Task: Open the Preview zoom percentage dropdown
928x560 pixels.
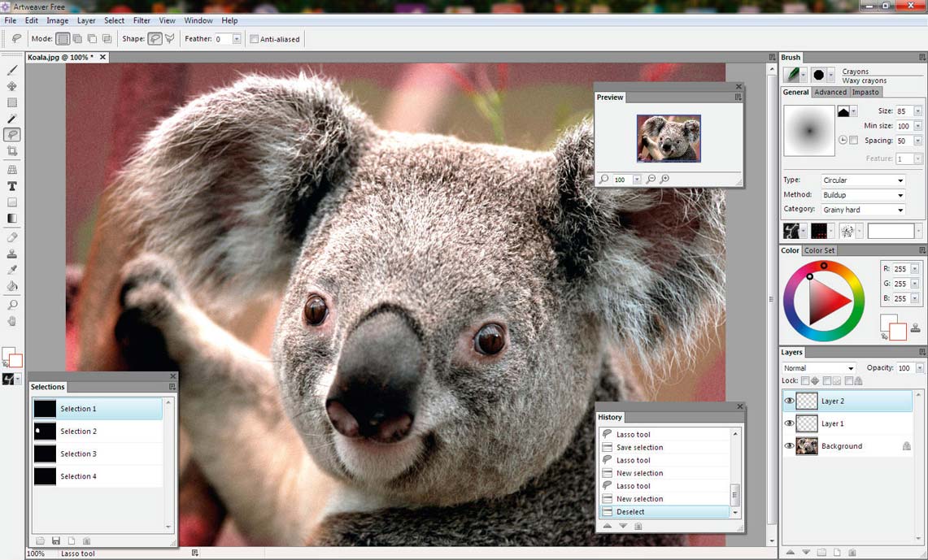Action: [x=637, y=179]
